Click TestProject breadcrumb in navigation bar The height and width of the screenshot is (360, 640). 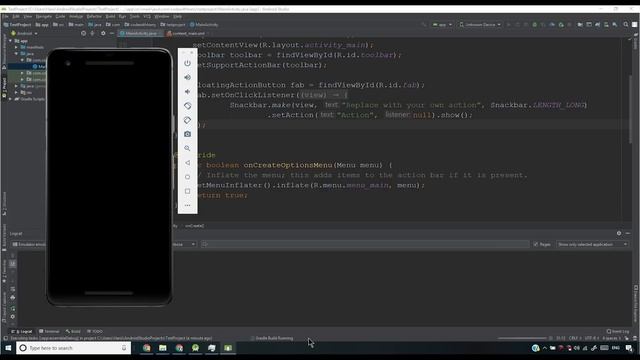tap(17, 24)
